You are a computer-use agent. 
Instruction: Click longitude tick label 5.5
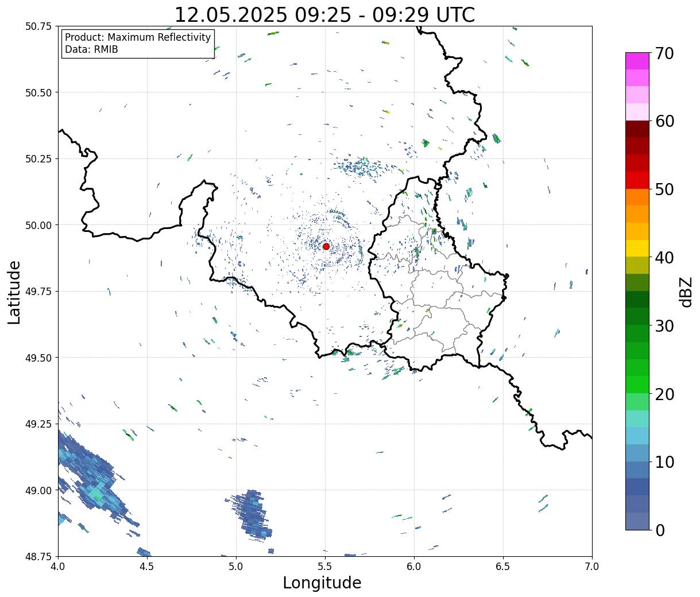(x=325, y=567)
